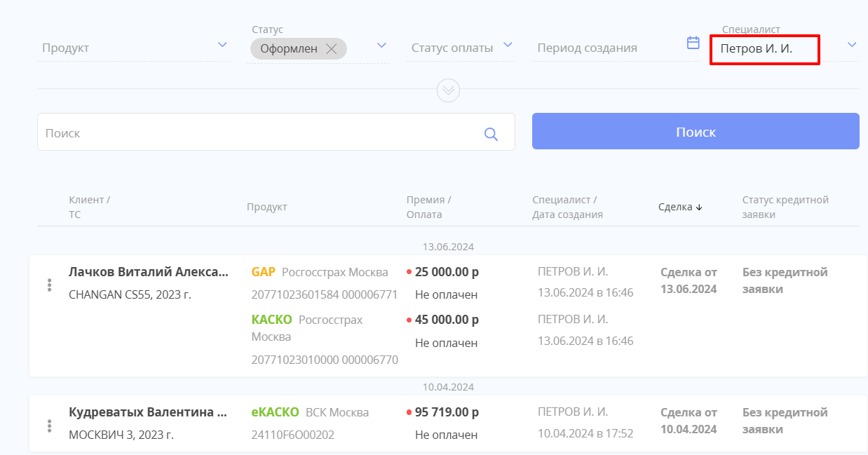This screenshot has width=868, height=455.
Task: Click the calendar icon in Период создания
Action: point(693,43)
